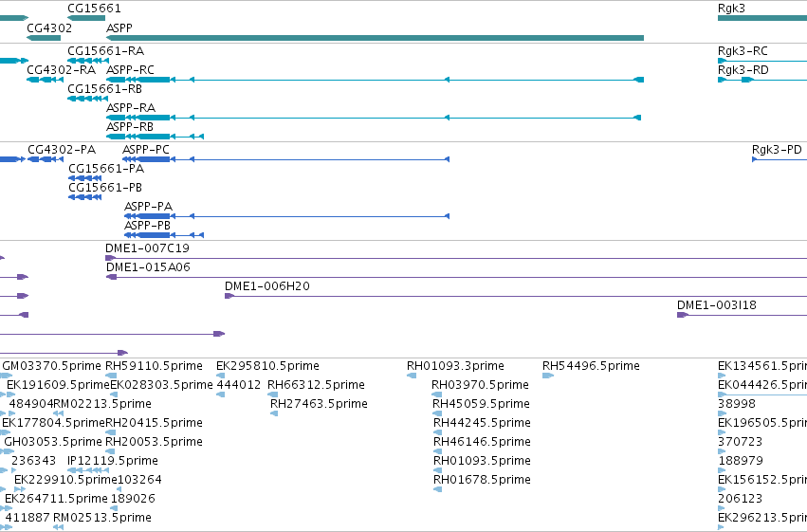The height and width of the screenshot is (532, 807).
Task: Select the ASPP-RA transcript label
Action: (x=131, y=107)
